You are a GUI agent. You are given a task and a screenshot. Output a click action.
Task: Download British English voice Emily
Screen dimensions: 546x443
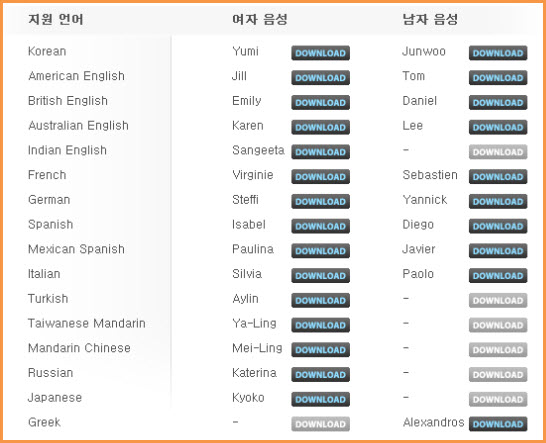coord(320,102)
